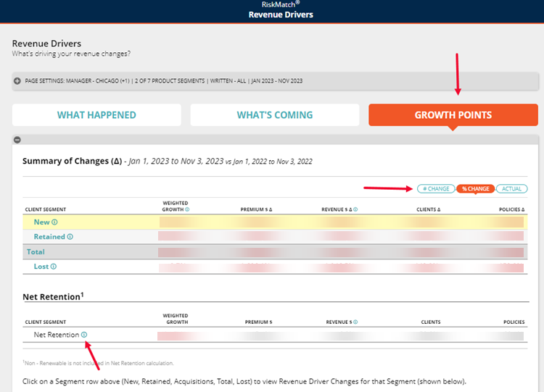Open the What's Coming tab
The image size is (544, 392).
coord(275,115)
